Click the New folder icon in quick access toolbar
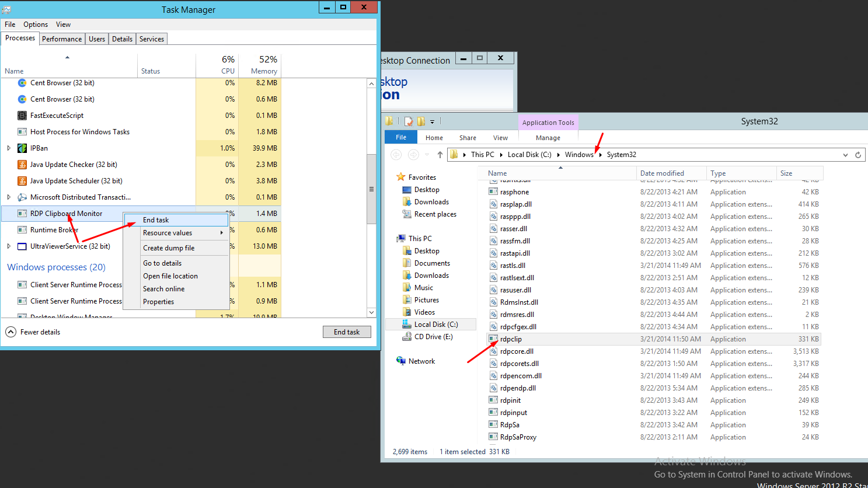Screen dimensions: 868x488 (421, 121)
